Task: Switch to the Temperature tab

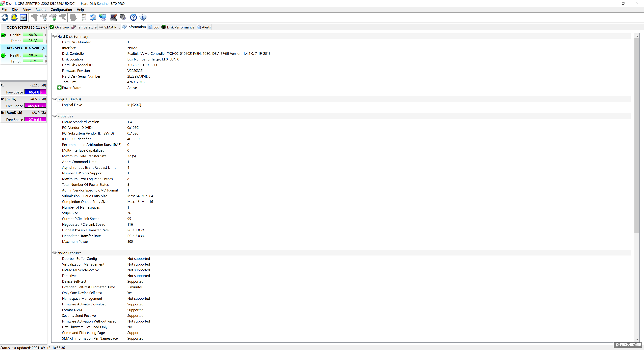Action: (x=84, y=27)
